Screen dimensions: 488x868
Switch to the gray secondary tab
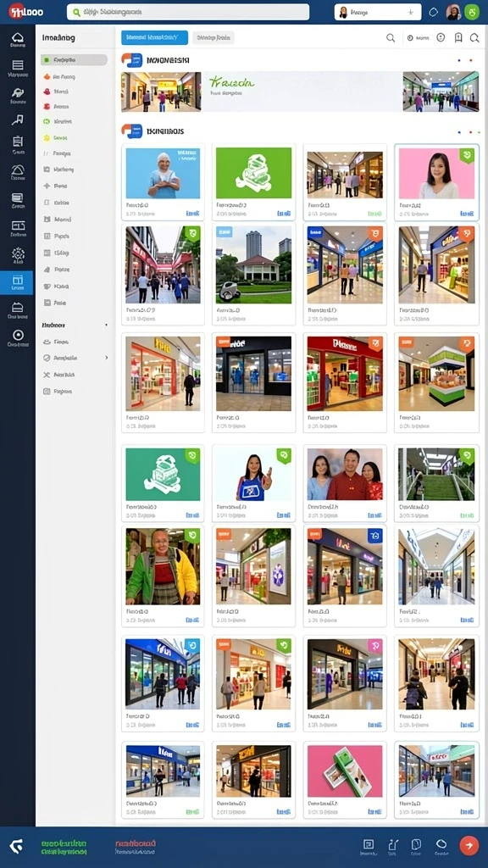(213, 37)
